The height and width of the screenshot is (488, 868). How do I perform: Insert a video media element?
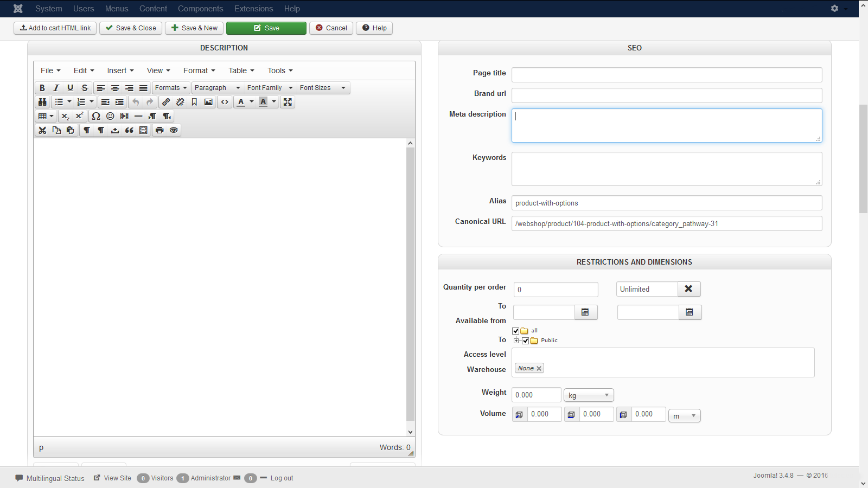point(124,116)
